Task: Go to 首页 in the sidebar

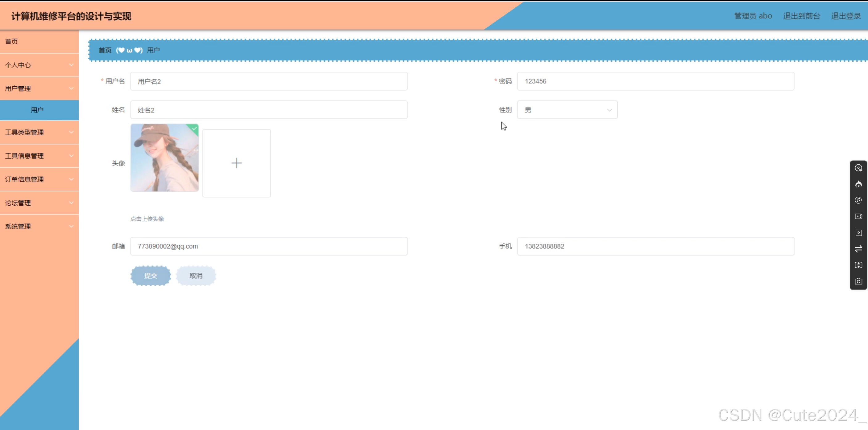Action: (x=39, y=41)
